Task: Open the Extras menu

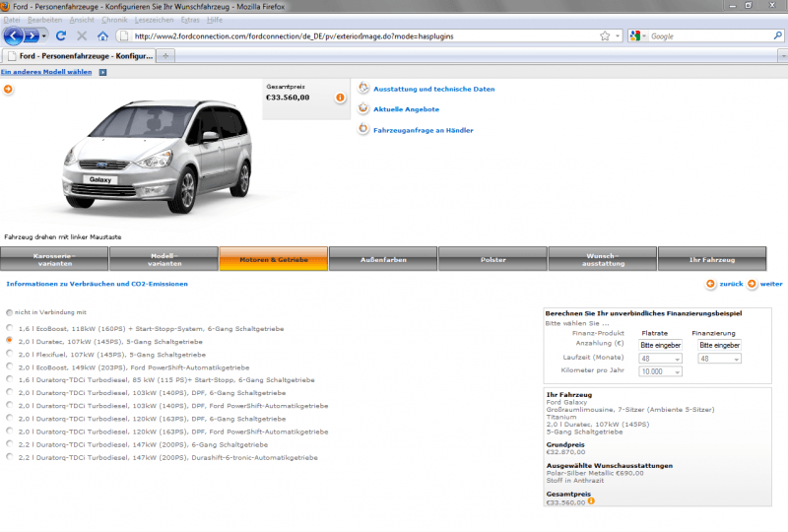Action: (x=190, y=20)
